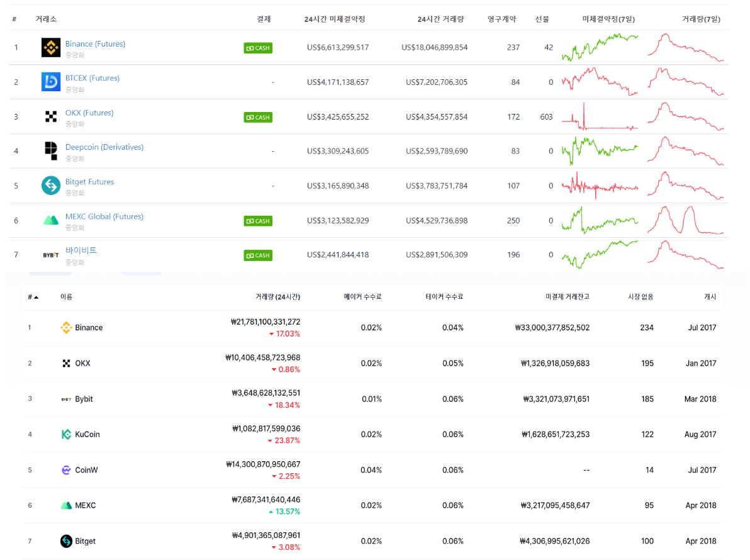Click MEXC Global (Futures) 7-day volume sparkline
Screen dimensions: 750x560
coord(685,220)
